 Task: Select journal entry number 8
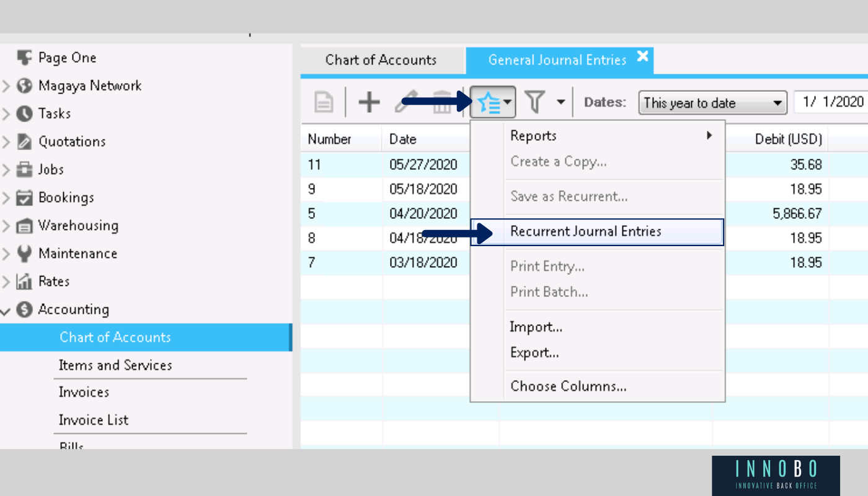[x=311, y=238]
